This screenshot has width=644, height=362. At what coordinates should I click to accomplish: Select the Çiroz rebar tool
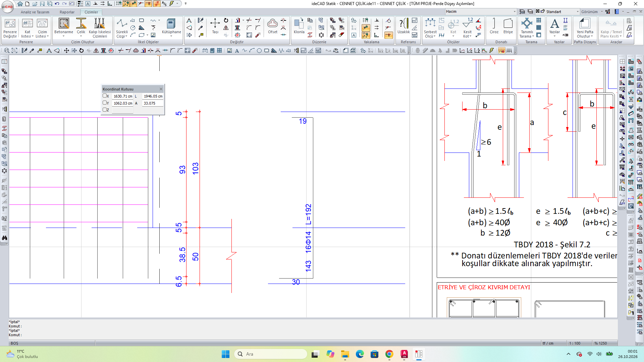[x=494, y=26]
